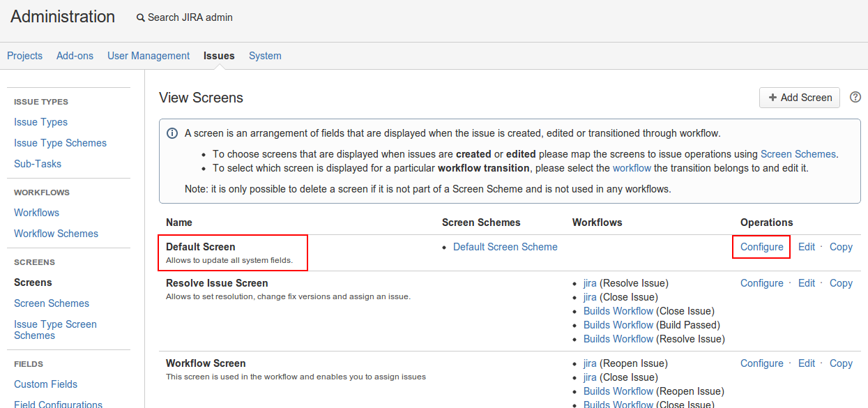
Task: Click the Operations column header
Action: click(766, 222)
